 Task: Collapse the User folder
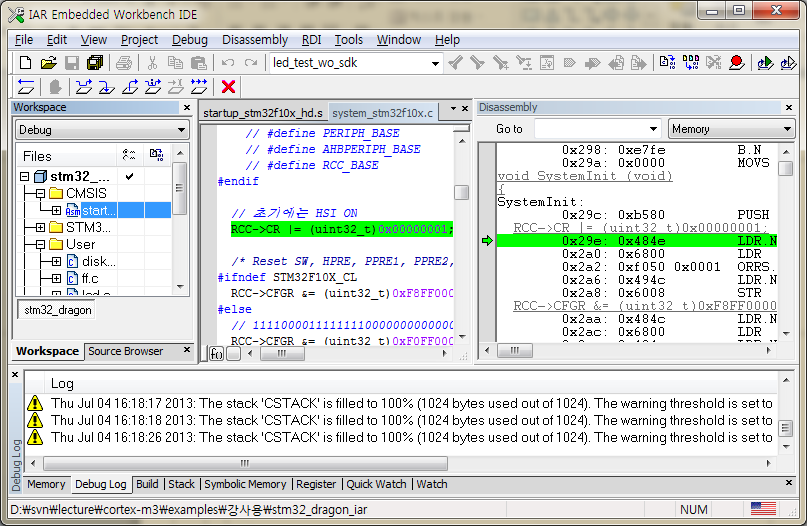[41, 244]
